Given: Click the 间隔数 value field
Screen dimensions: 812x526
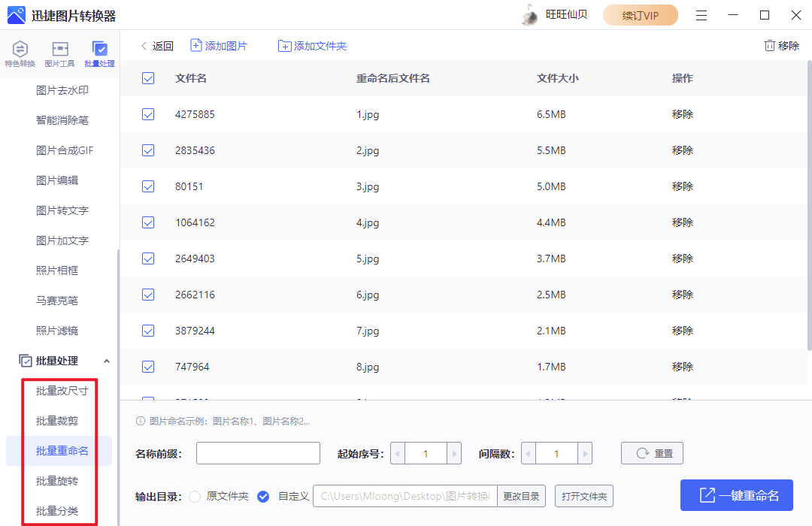Looking at the screenshot, I should (556, 454).
